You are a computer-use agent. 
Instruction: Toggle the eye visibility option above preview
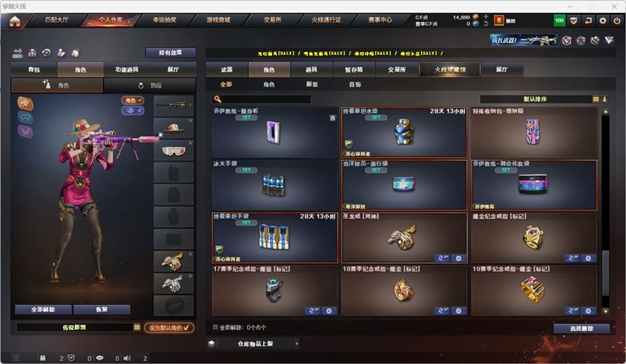coord(133,110)
